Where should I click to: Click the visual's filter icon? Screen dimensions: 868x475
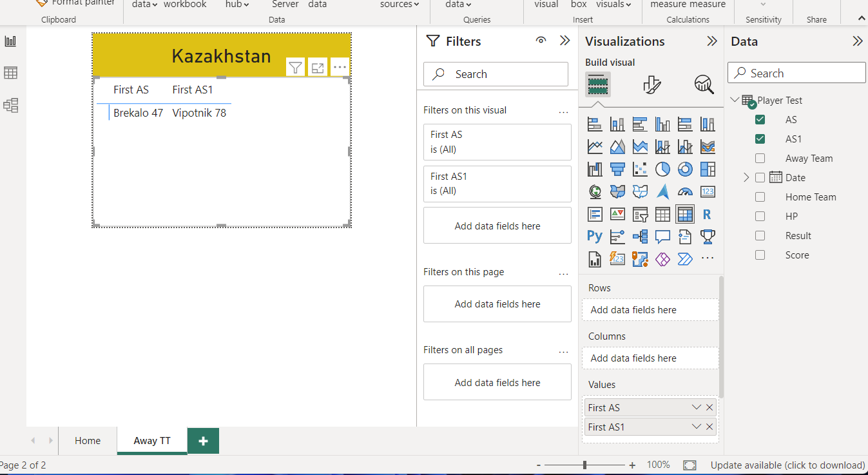point(295,67)
